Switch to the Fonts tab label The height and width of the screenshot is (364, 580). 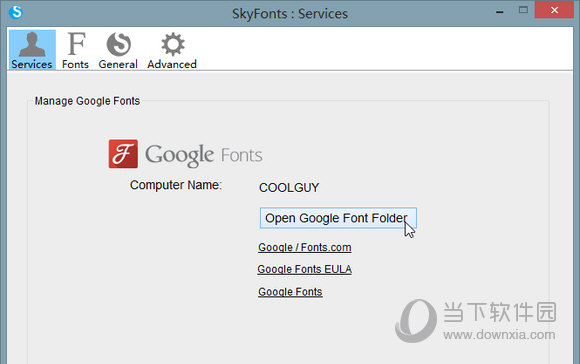click(75, 64)
